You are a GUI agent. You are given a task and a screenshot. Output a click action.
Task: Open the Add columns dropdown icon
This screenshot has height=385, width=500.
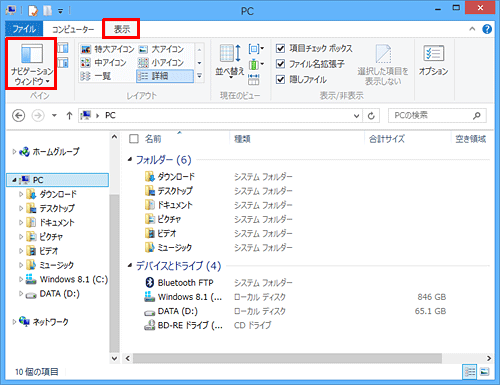tap(256, 64)
